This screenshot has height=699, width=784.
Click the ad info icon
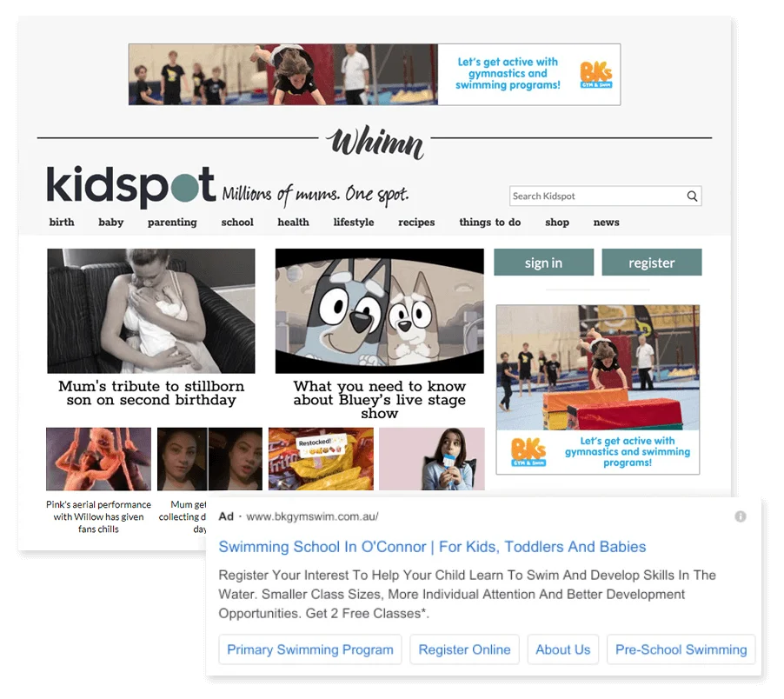coord(741,516)
